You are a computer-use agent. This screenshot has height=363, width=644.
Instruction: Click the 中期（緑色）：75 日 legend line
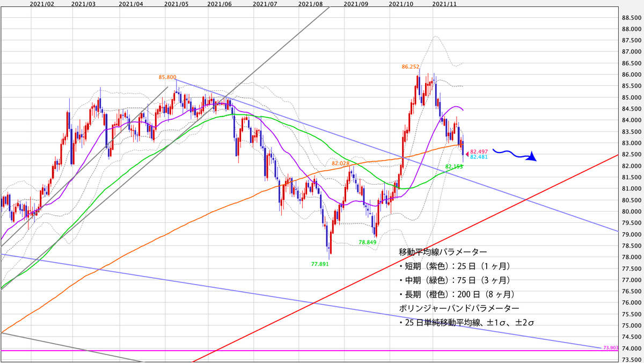[x=454, y=280]
